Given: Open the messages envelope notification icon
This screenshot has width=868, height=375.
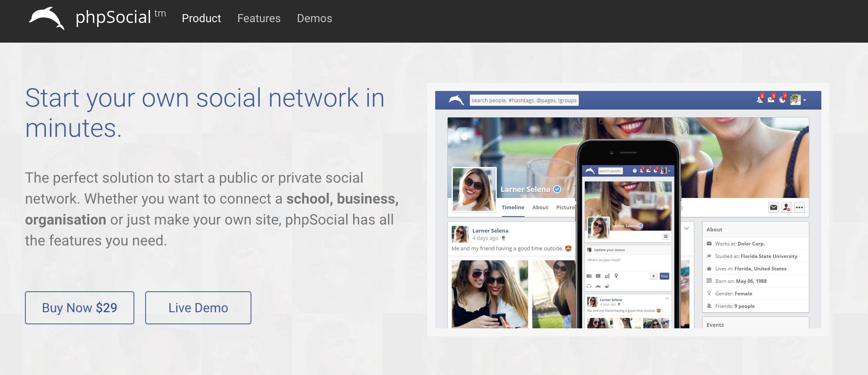Looking at the screenshot, I should click(771, 99).
